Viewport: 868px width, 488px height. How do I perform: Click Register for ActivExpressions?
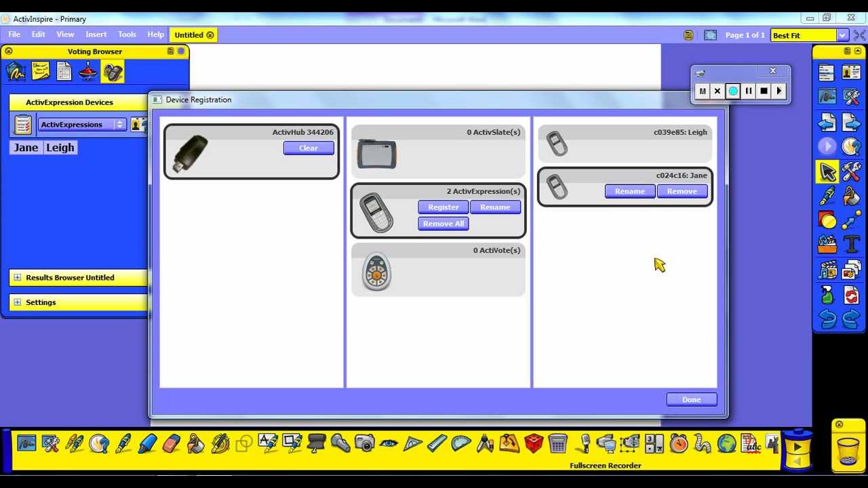443,207
